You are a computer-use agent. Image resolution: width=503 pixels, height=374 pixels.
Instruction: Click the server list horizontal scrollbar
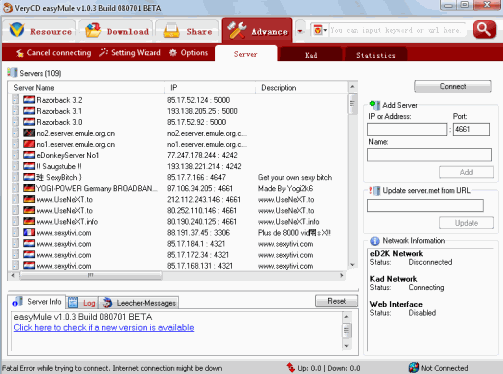click(x=177, y=275)
